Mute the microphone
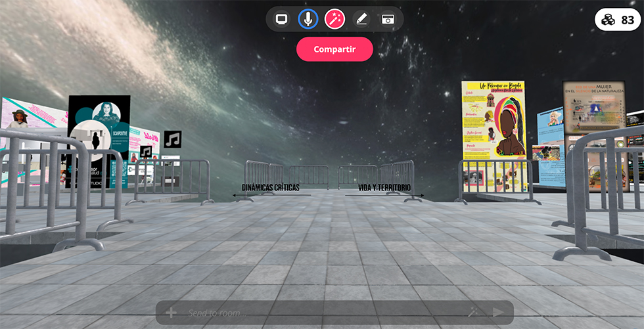This screenshot has height=329, width=644. pos(308,19)
